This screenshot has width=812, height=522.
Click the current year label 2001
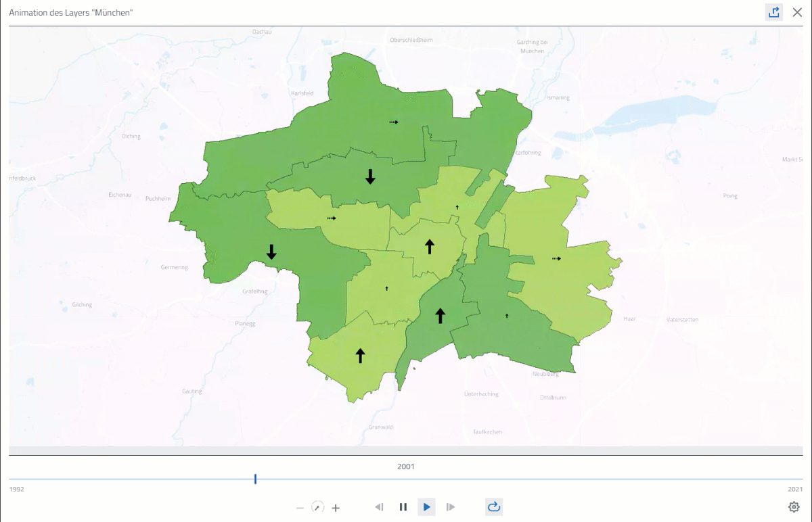tap(406, 467)
